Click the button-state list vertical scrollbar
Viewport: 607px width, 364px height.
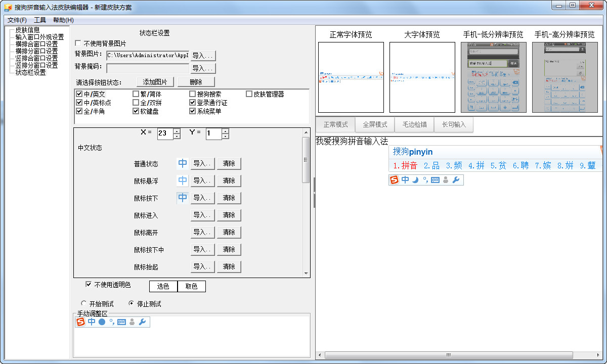(x=306, y=202)
